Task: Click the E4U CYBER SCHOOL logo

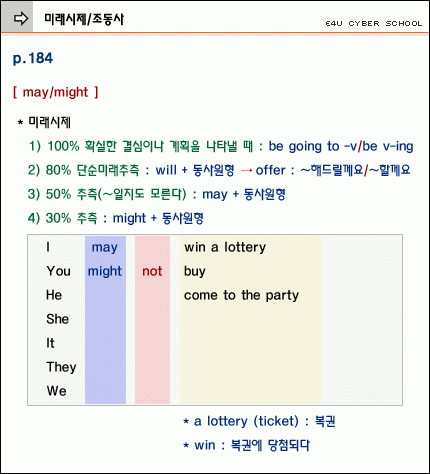Action: click(374, 24)
